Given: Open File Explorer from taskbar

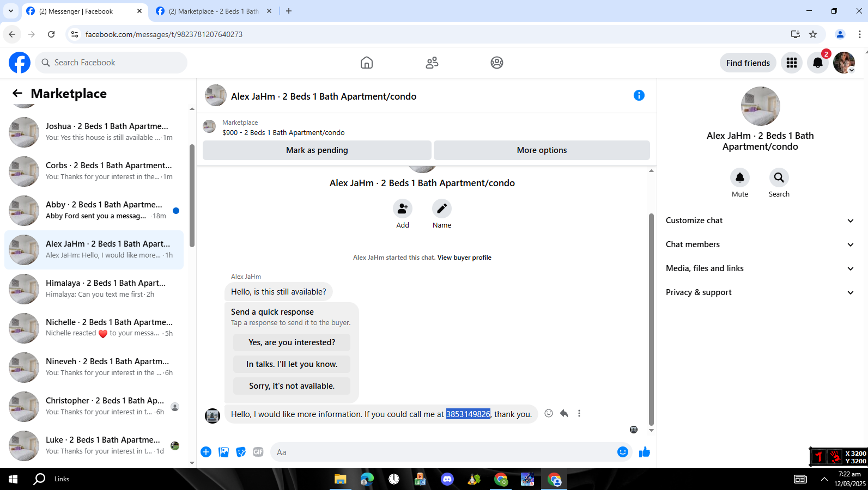Looking at the screenshot, I should click(340, 479).
